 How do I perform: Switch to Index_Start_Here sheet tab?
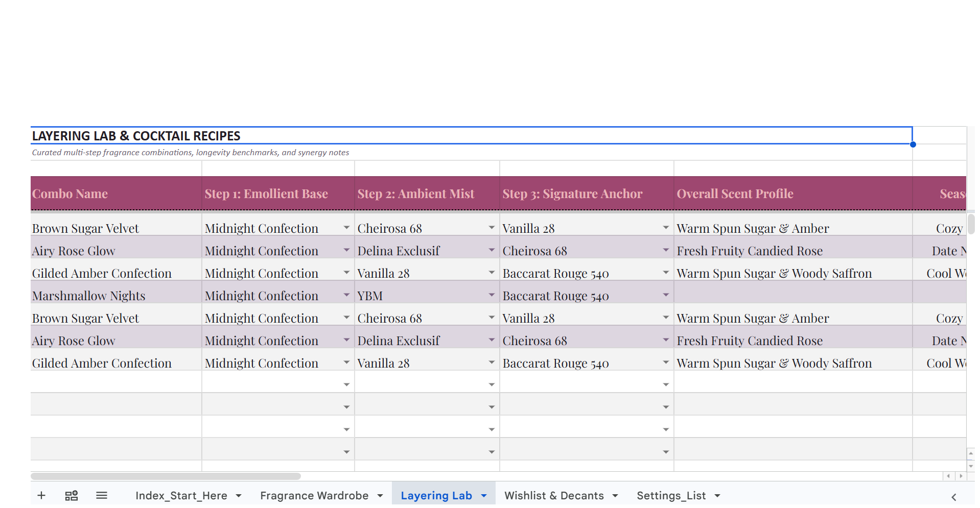[181, 496]
